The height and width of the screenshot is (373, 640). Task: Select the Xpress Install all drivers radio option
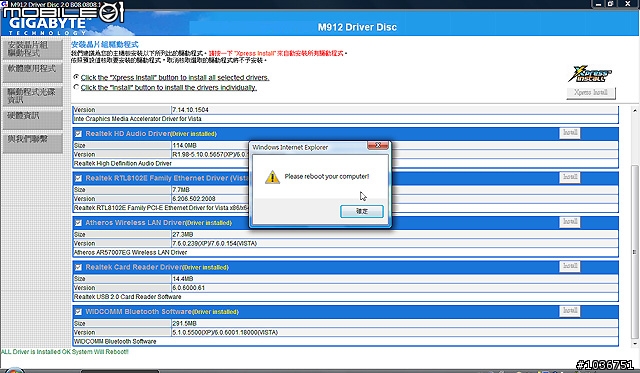click(76, 77)
